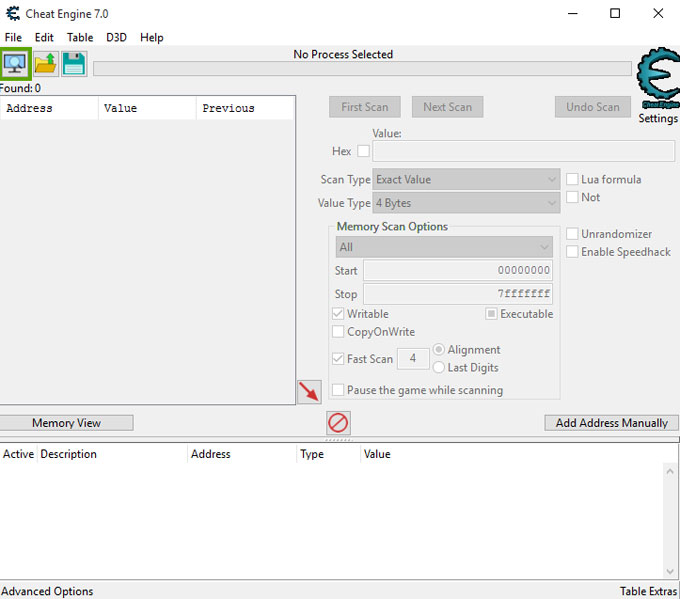This screenshot has height=599, width=680.
Task: Click Add Address Manually
Action: (611, 423)
